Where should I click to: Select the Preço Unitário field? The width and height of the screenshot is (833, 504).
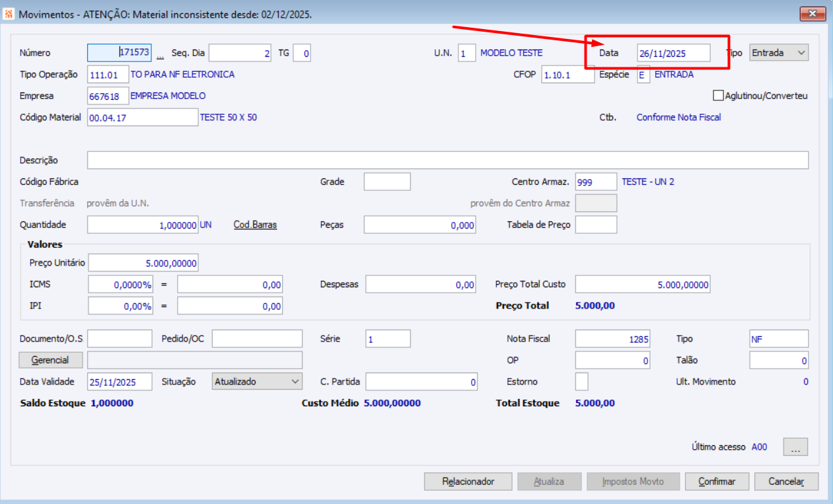pyautogui.click(x=143, y=262)
